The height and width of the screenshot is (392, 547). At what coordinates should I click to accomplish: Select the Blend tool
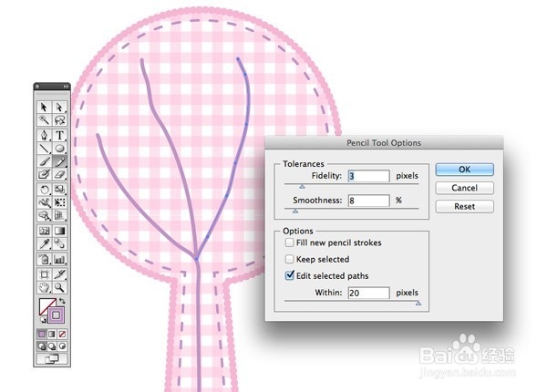point(59,243)
